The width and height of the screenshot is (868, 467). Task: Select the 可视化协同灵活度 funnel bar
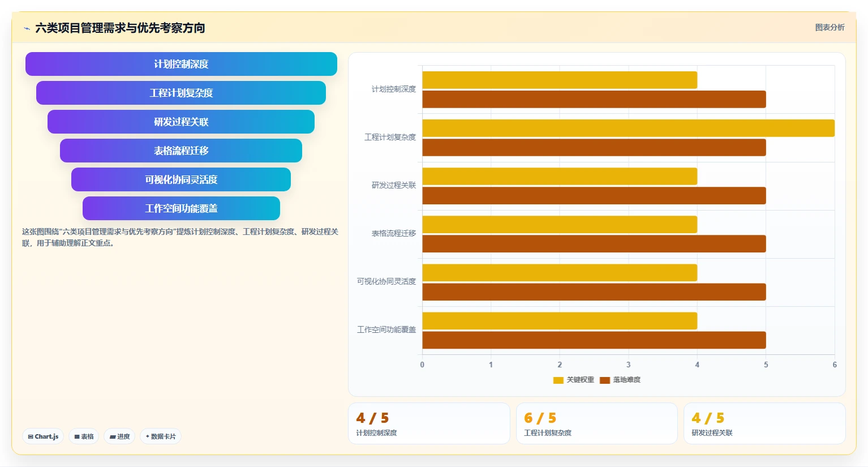tap(181, 179)
